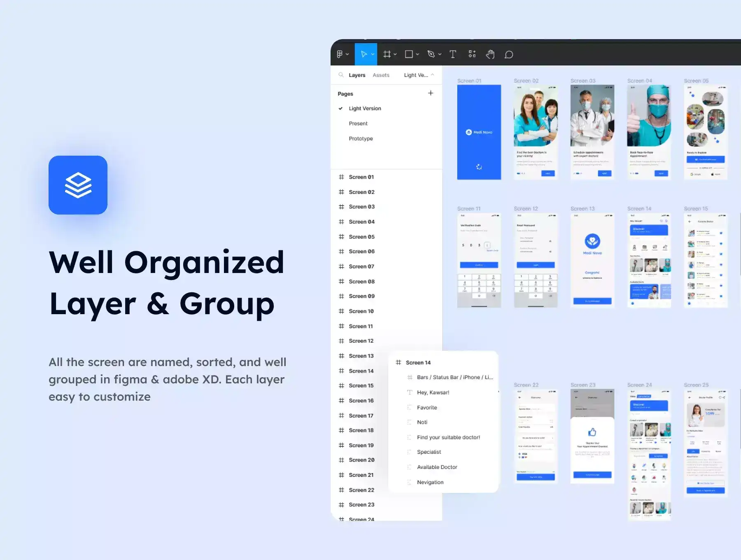741x560 pixels.
Task: Select the Pen tool
Action: 431,54
